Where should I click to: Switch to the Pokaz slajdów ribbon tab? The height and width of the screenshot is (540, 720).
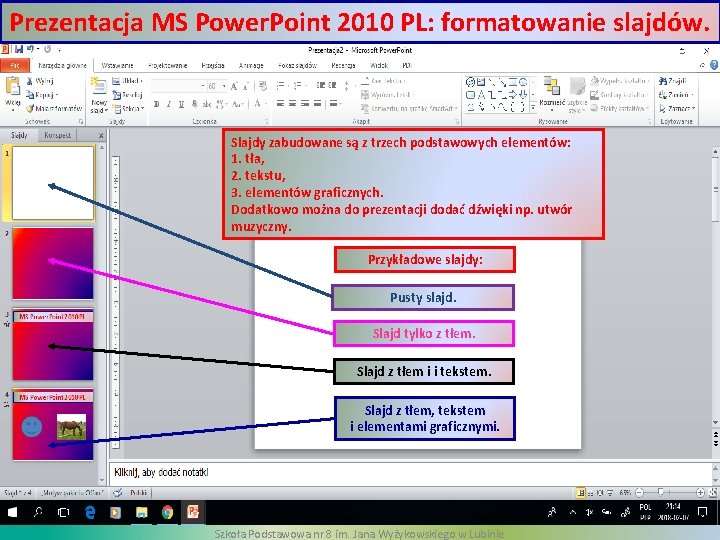point(298,66)
